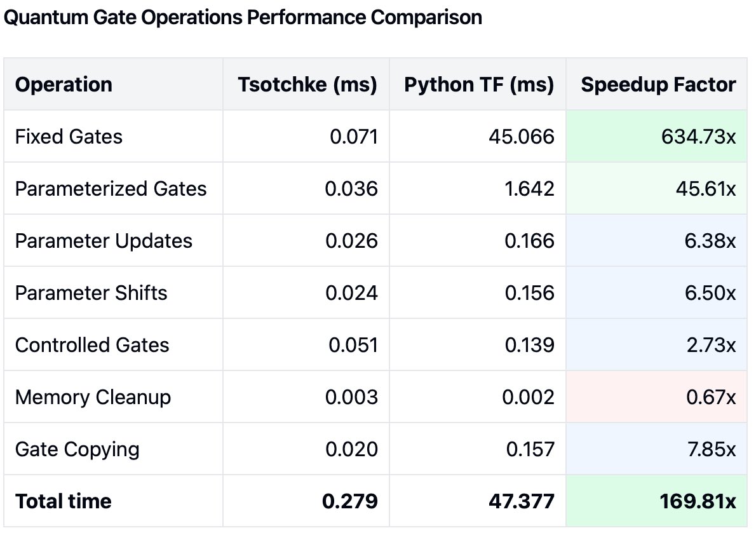This screenshot has width=756, height=535.
Task: Click the 0.036 Tsotchke value
Action: [351, 189]
